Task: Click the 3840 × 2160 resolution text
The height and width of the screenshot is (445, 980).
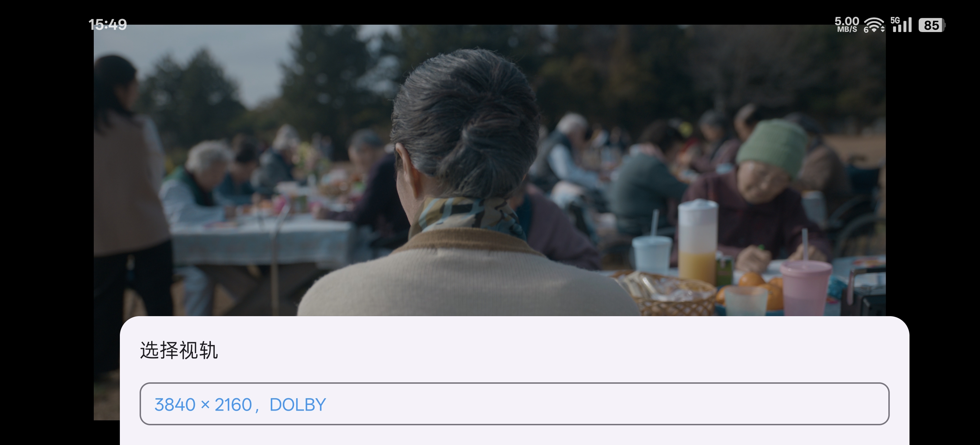Action: coord(203,405)
